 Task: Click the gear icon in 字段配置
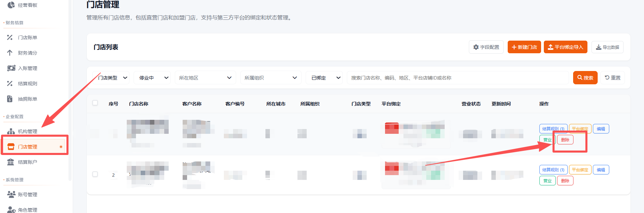(476, 47)
